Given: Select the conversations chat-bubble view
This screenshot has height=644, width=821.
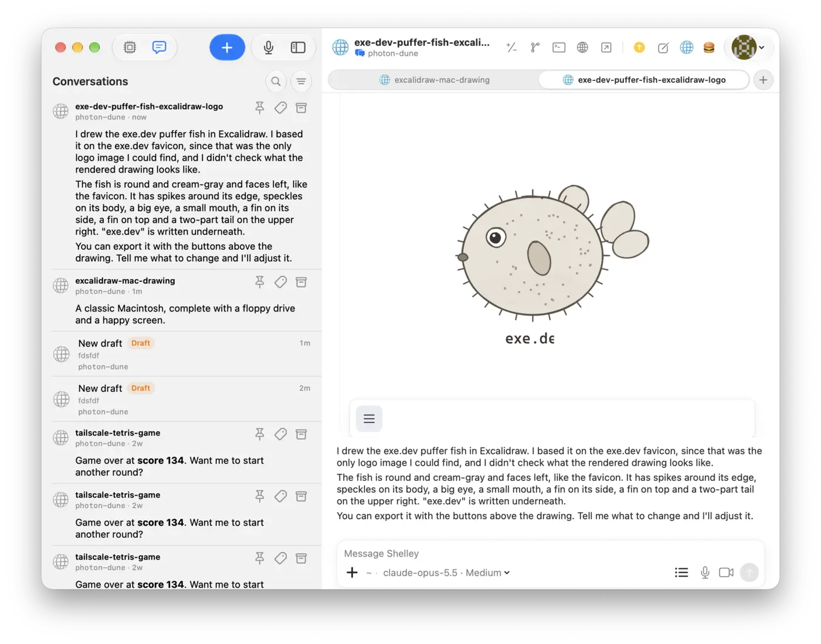Looking at the screenshot, I should pyautogui.click(x=159, y=48).
